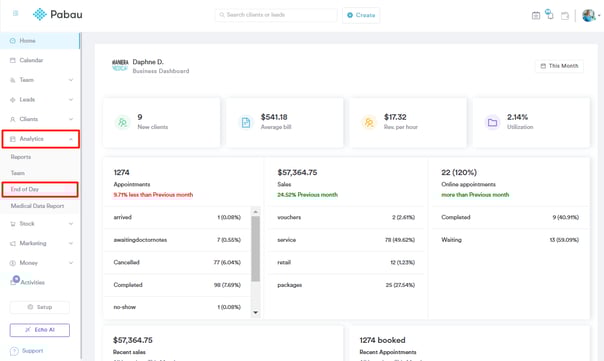Open Medical Data Report menu item
604x361 pixels.
[37, 206]
